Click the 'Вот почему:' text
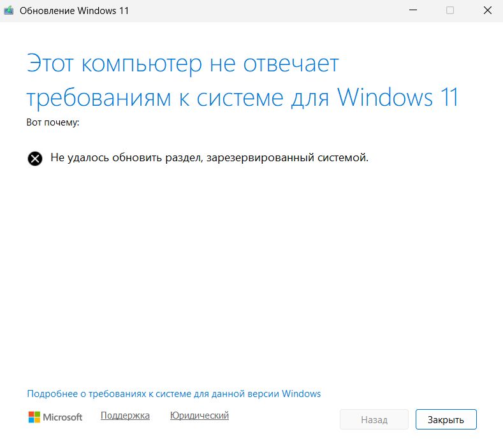This screenshot has width=503, height=448. [x=53, y=122]
